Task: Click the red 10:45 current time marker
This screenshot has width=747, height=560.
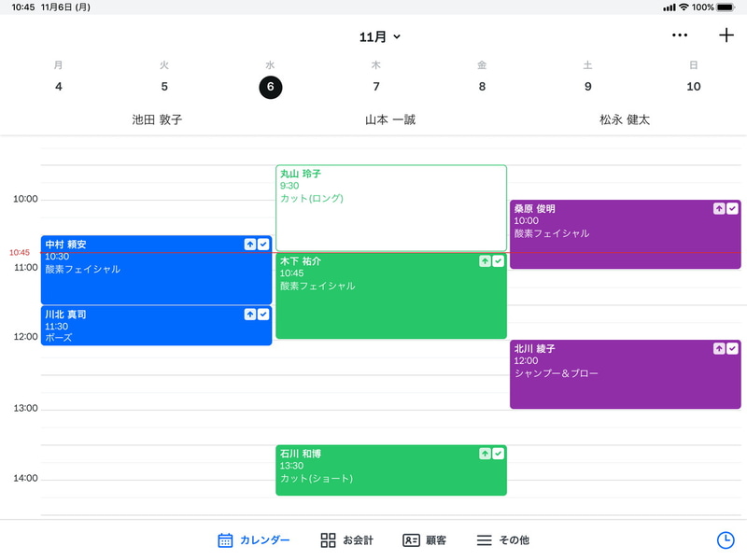Action: tap(20, 253)
